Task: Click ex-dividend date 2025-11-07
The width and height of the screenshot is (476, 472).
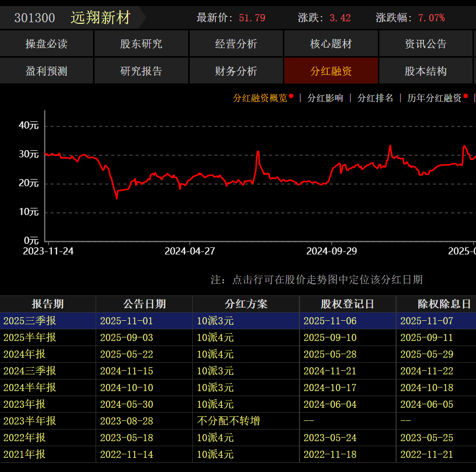Action: click(426, 321)
